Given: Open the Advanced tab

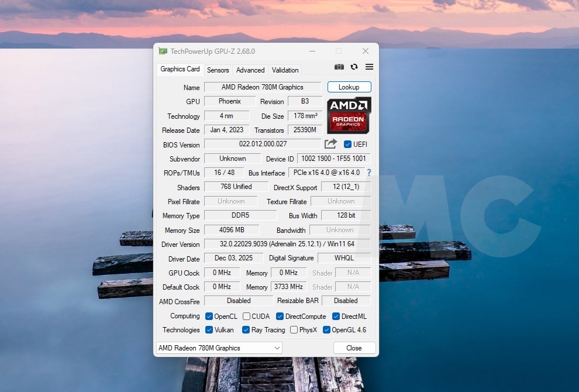Looking at the screenshot, I should click(x=250, y=70).
